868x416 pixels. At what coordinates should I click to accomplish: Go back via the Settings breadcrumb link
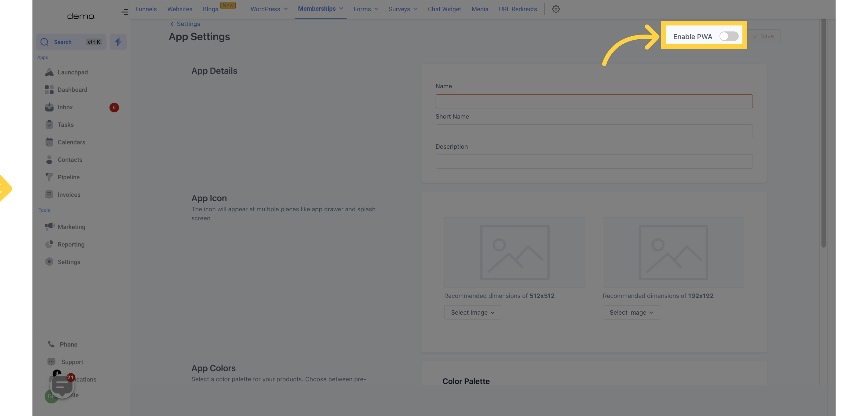click(x=185, y=24)
